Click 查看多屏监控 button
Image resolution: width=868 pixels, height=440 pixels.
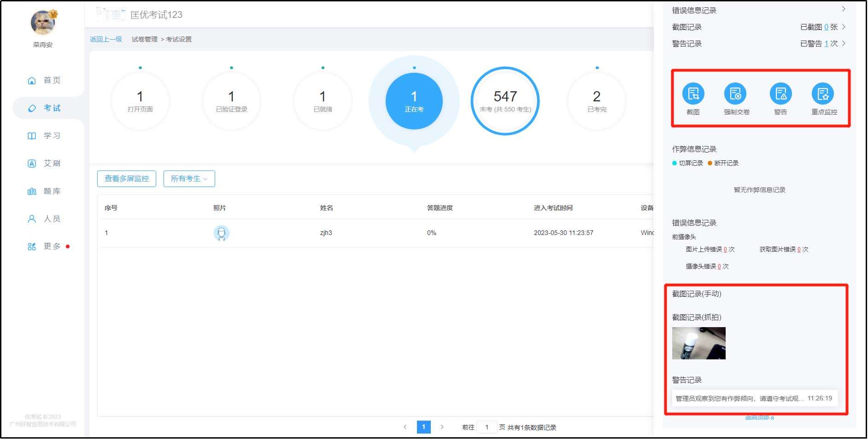[x=127, y=179]
